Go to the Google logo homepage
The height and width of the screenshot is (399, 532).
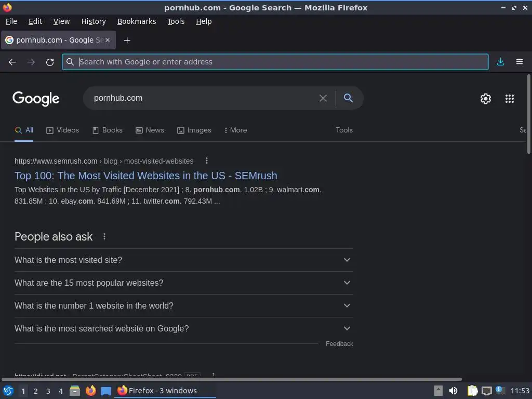[x=36, y=99]
